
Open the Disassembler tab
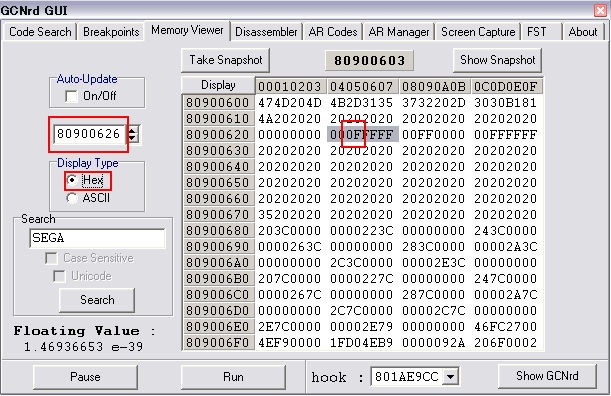pos(266,32)
